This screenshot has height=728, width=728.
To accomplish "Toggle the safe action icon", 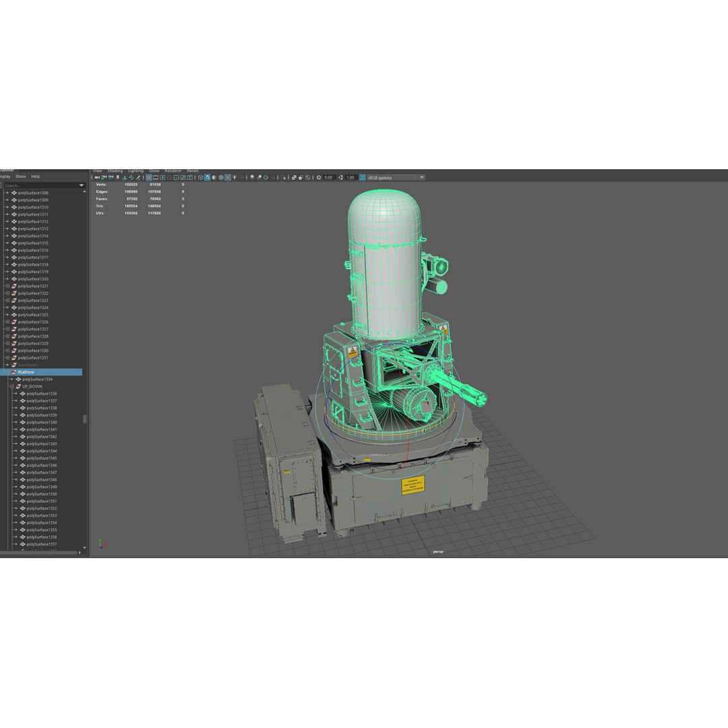I will click(x=183, y=177).
